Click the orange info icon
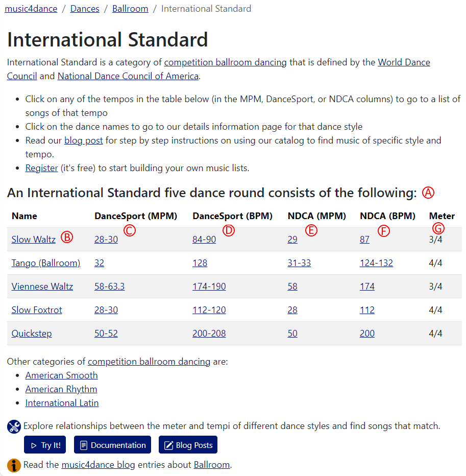 pos(13,465)
